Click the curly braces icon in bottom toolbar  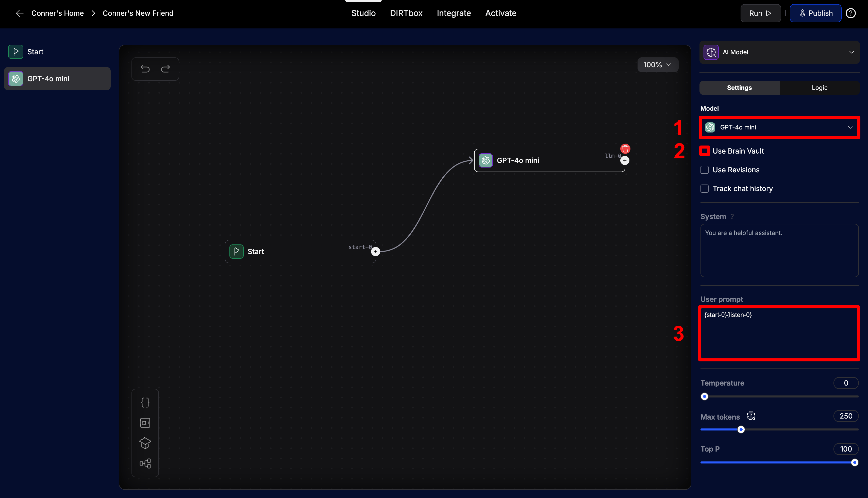pos(145,402)
